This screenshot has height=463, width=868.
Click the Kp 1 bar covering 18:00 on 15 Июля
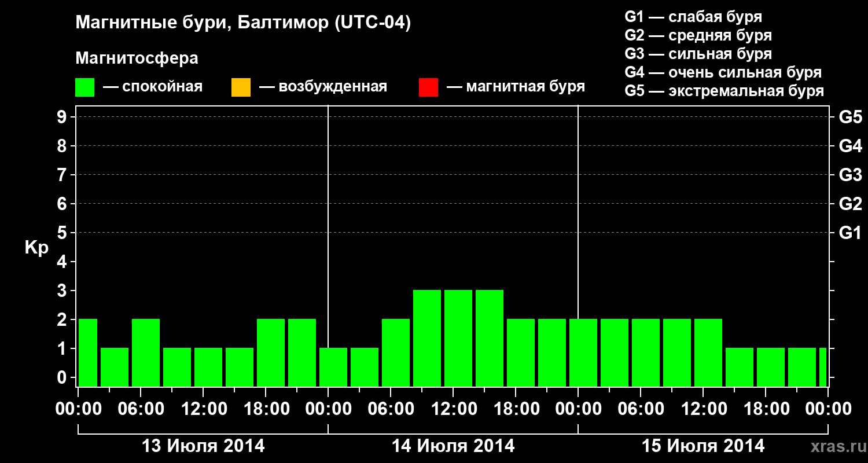(x=771, y=367)
